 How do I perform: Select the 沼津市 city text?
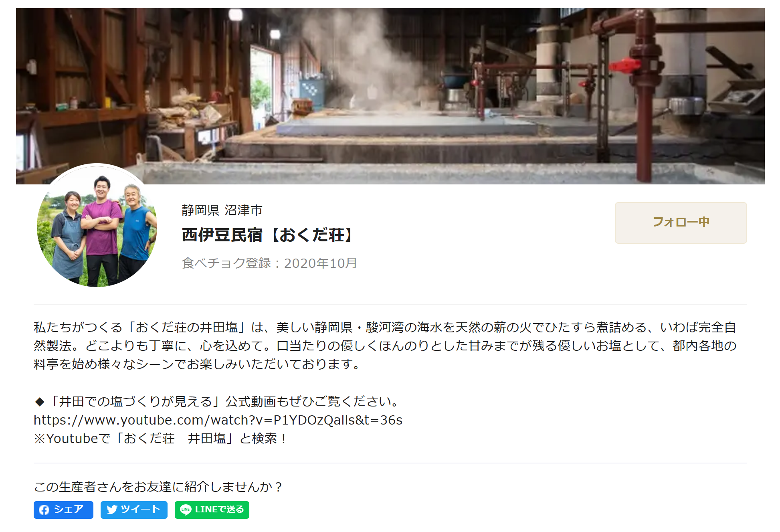[243, 210]
